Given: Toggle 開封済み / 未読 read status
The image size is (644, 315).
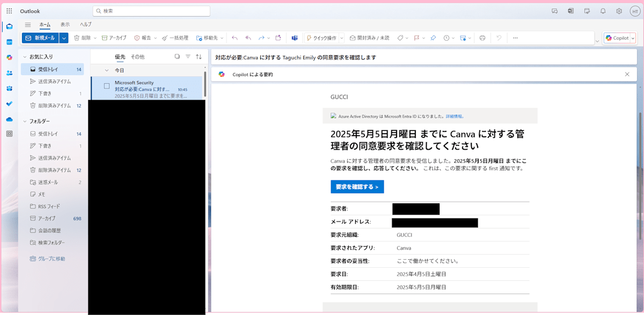Looking at the screenshot, I should 370,38.
